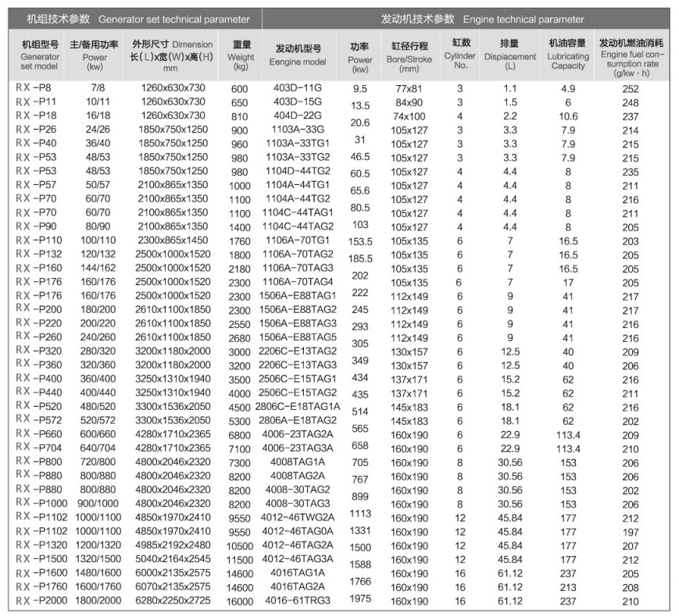Viewport: 679px width, 616px height.
Task: Select engine model 2806C-E18TAG1A
Action: tap(298, 406)
